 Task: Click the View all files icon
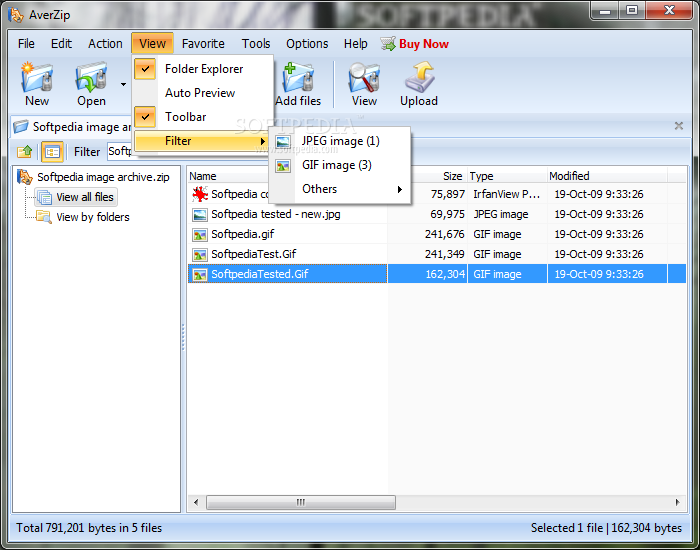pos(44,197)
